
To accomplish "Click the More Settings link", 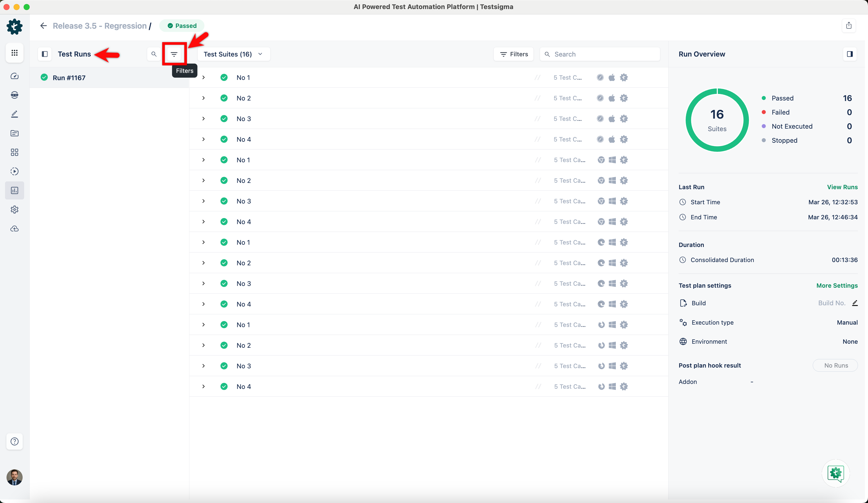I will (x=837, y=286).
